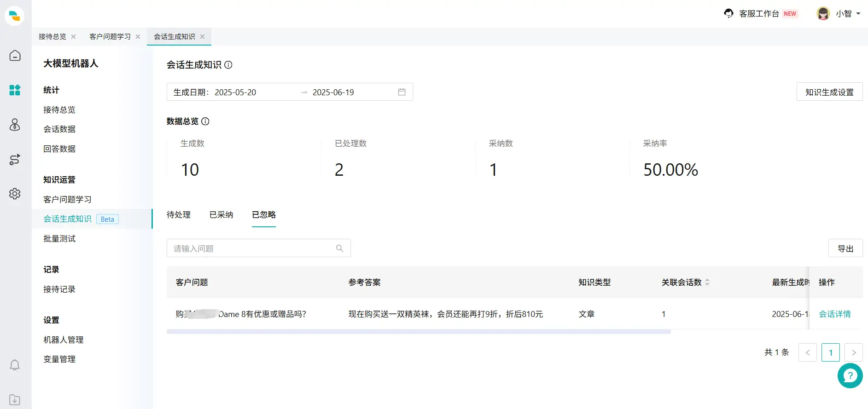Select the 会话生成知识 top tab
Image resolution: width=868 pixels, height=409 pixels.
pyautogui.click(x=175, y=37)
